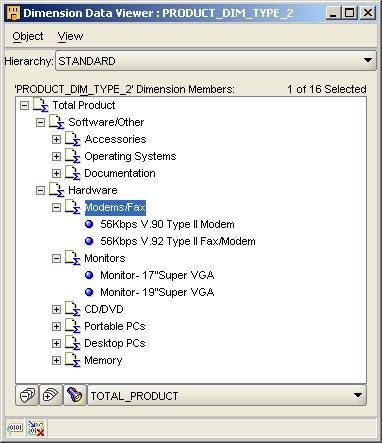Select Monitor- 17"Super VGA member
The width and height of the screenshot is (382, 443).
click(x=157, y=275)
